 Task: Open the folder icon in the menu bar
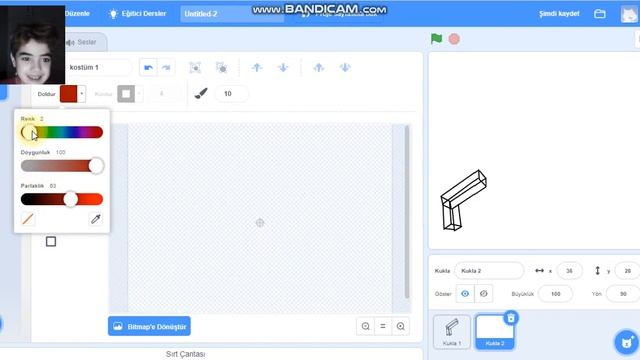tap(600, 14)
